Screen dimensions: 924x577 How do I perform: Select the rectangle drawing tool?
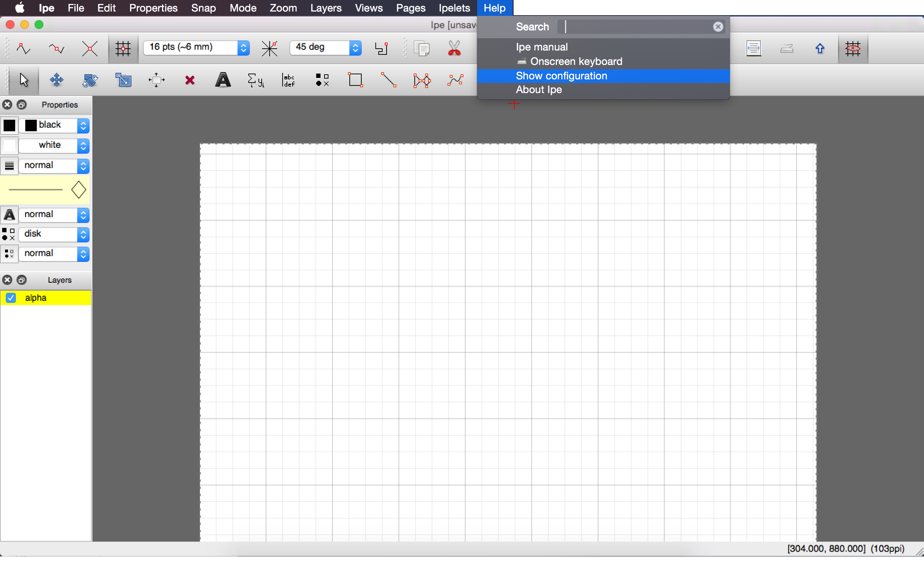click(356, 80)
